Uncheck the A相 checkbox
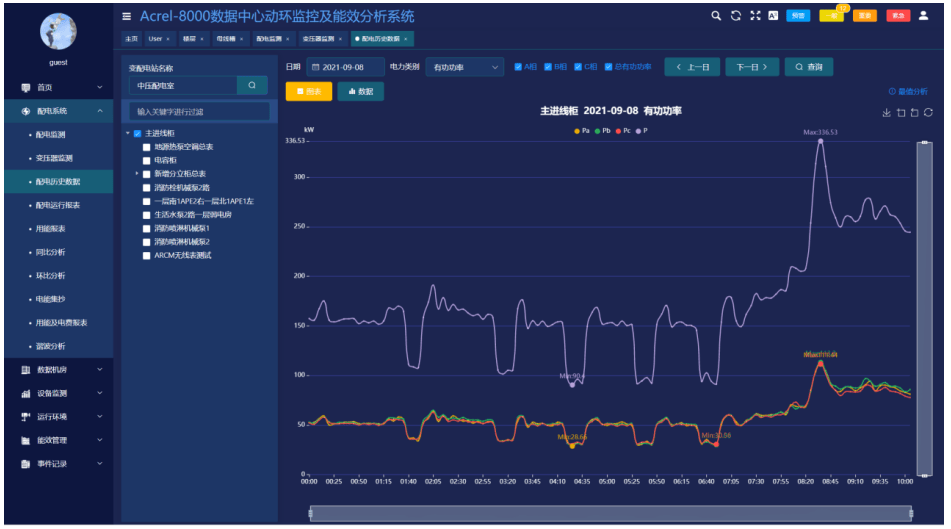This screenshot has height=529, width=951. click(518, 67)
